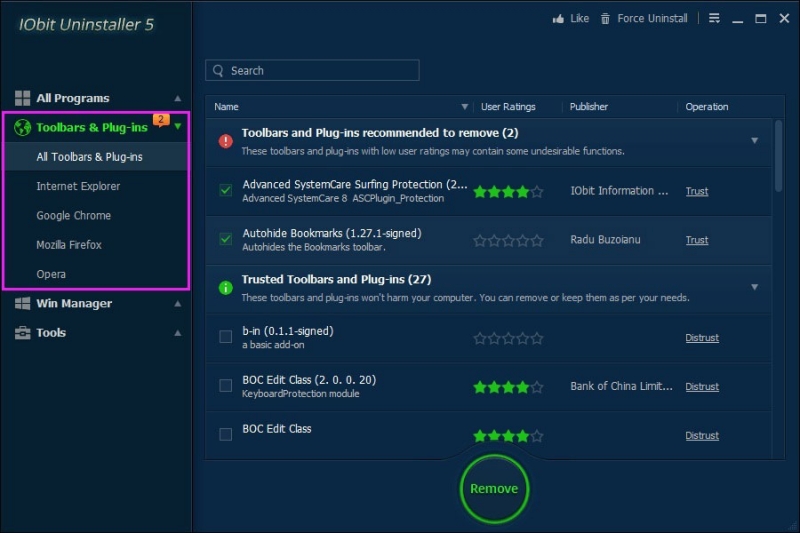Click the Publisher column header
The height and width of the screenshot is (533, 800).
[x=589, y=107]
